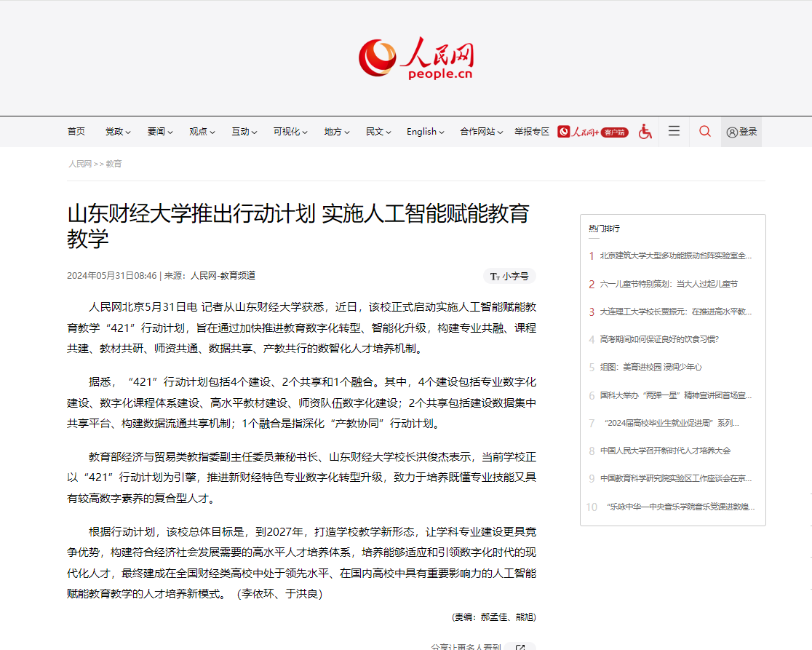
Task: Open the accessibility wheelchair icon
Action: (645, 132)
